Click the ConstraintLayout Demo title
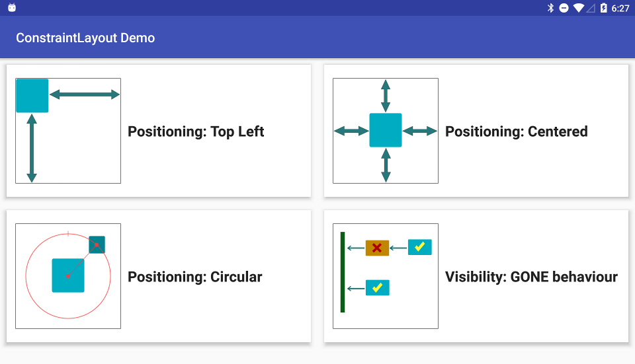Viewport: 635px width, 364px height. coord(85,38)
